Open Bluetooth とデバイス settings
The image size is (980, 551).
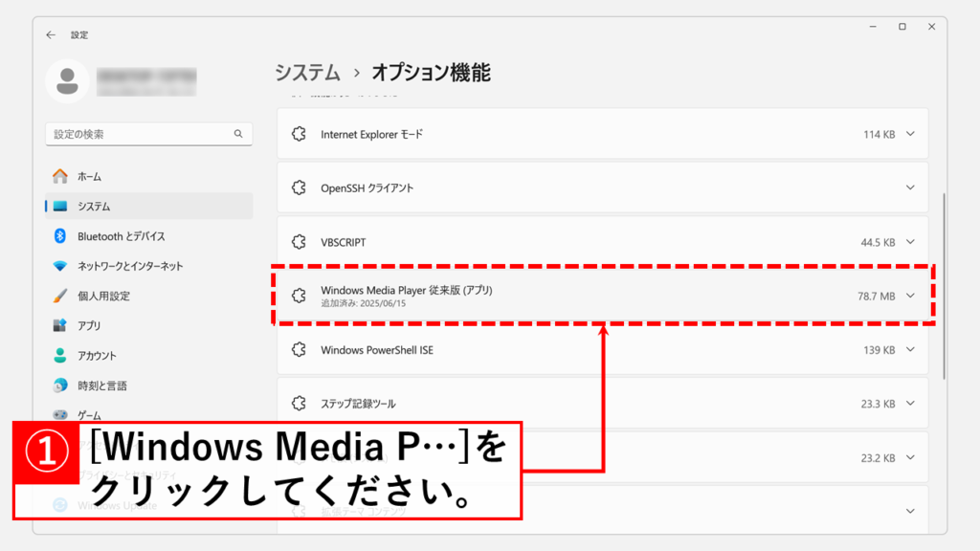[x=149, y=236]
